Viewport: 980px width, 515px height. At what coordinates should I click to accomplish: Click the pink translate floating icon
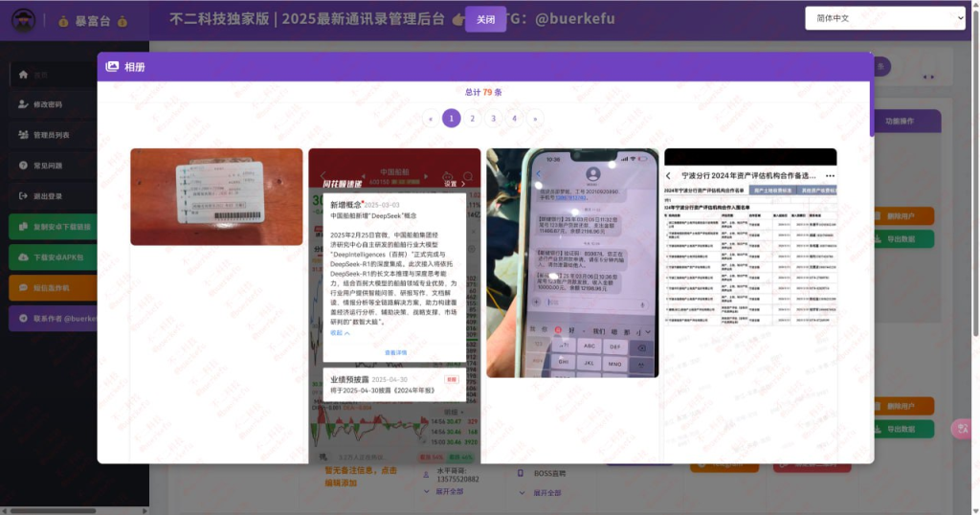(x=962, y=429)
